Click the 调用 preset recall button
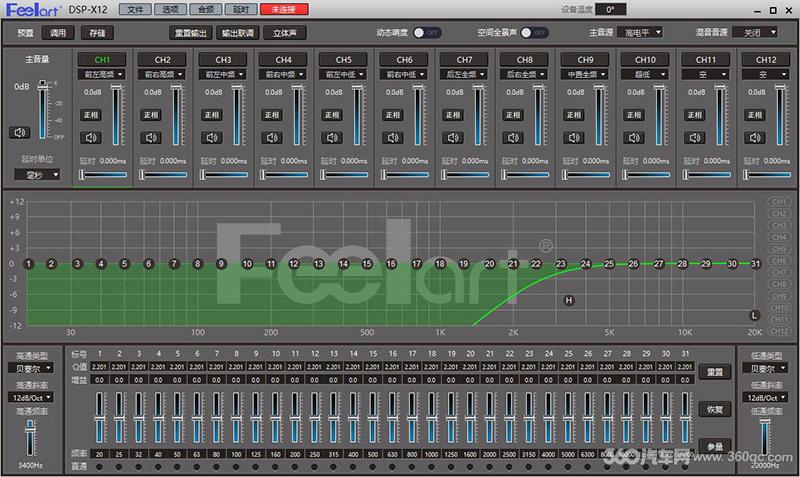 tap(58, 33)
